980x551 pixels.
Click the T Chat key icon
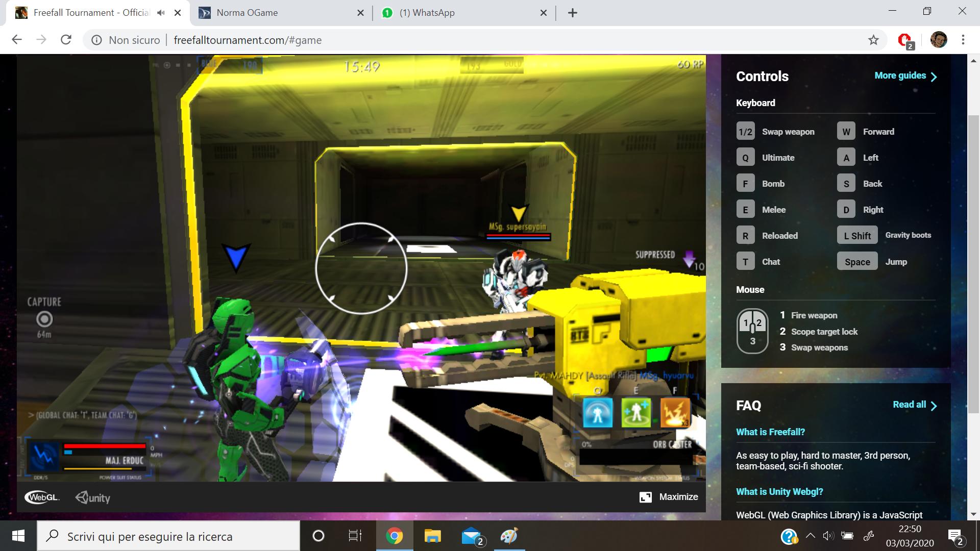click(x=745, y=262)
